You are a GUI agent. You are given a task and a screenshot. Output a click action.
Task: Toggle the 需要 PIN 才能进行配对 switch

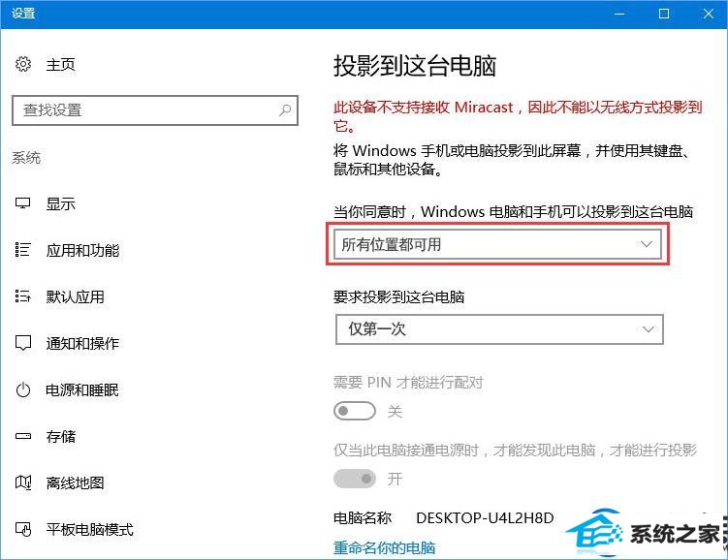[x=355, y=411]
